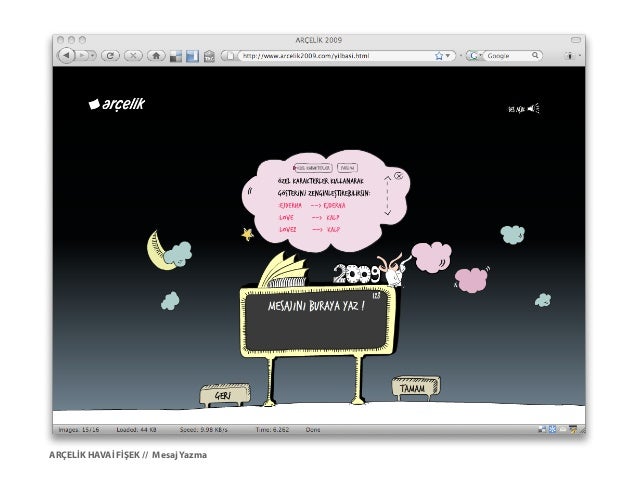The image size is (638, 479).
Task: Click the pink LOVE2 entry
Action: tap(288, 230)
